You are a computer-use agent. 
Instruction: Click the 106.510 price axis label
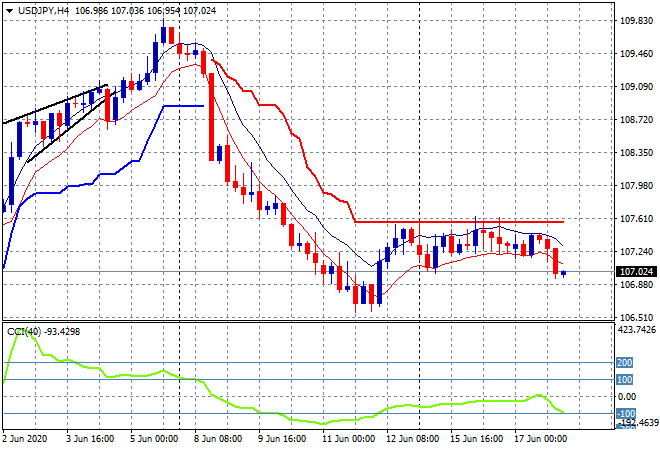click(636, 317)
